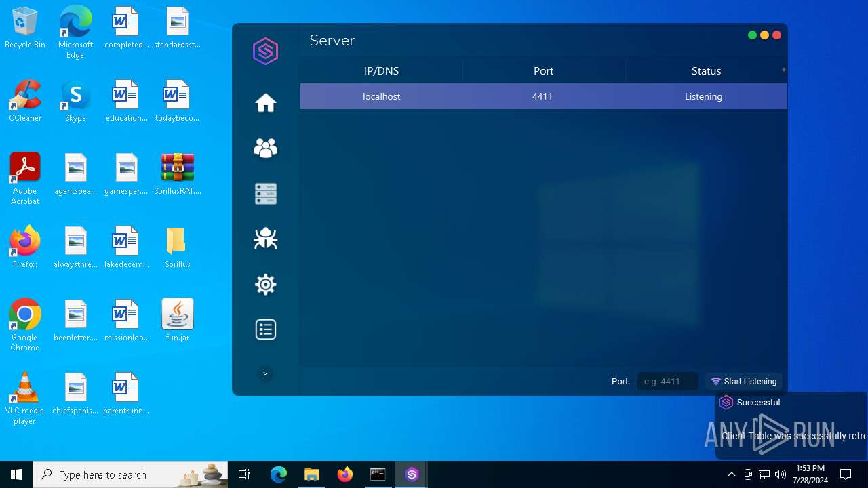Open Settings gear in Sorillus sidebar
Image resolution: width=868 pixels, height=488 pixels.
(x=265, y=284)
